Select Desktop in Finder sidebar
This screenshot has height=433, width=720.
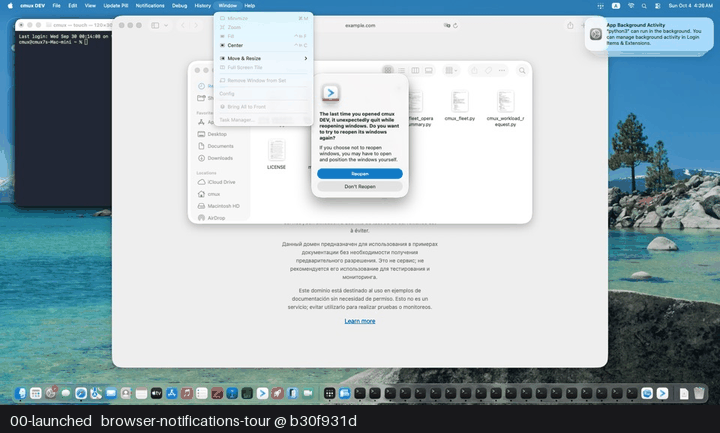point(216,134)
